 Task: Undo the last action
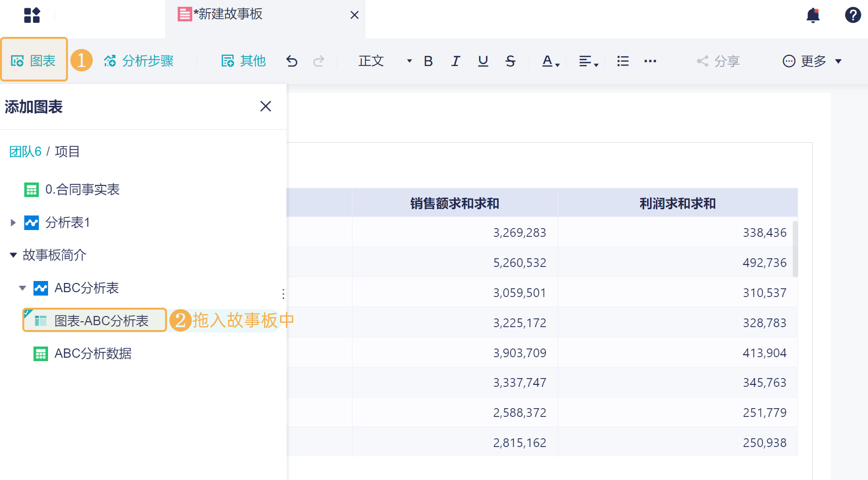coord(292,61)
